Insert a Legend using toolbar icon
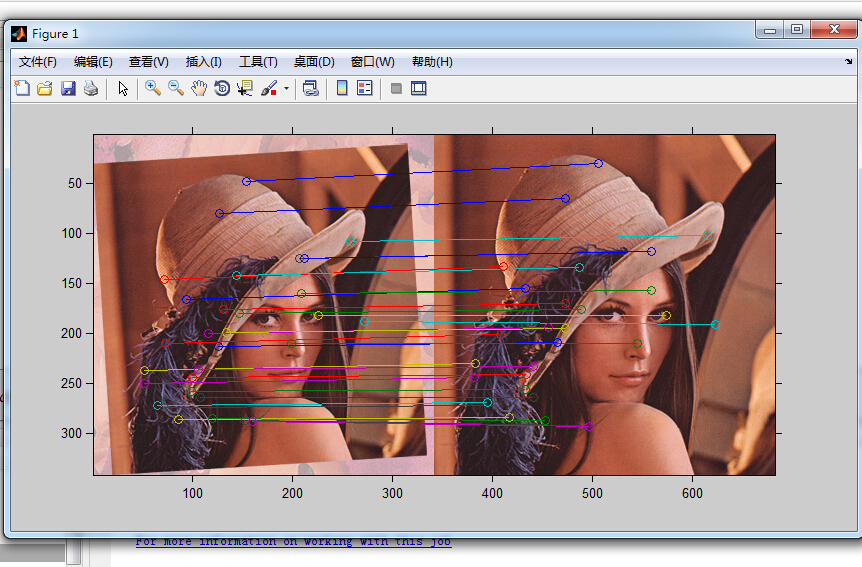The height and width of the screenshot is (567, 862). [x=364, y=88]
